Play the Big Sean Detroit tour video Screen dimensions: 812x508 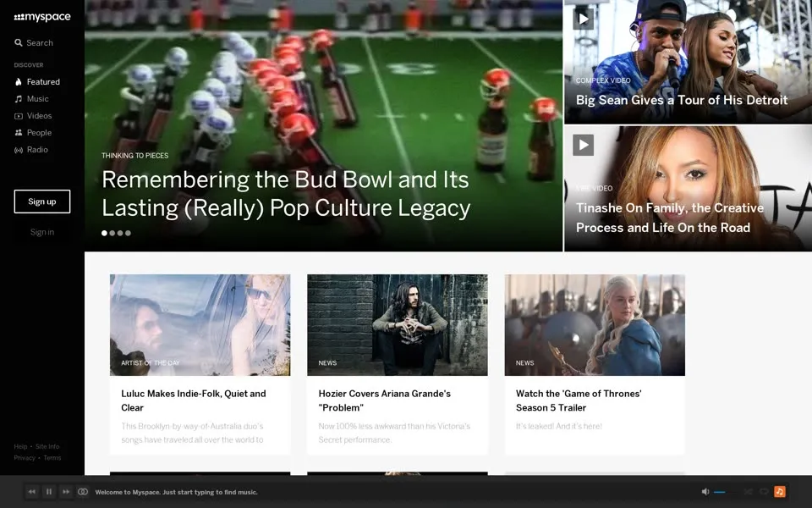coord(583,19)
